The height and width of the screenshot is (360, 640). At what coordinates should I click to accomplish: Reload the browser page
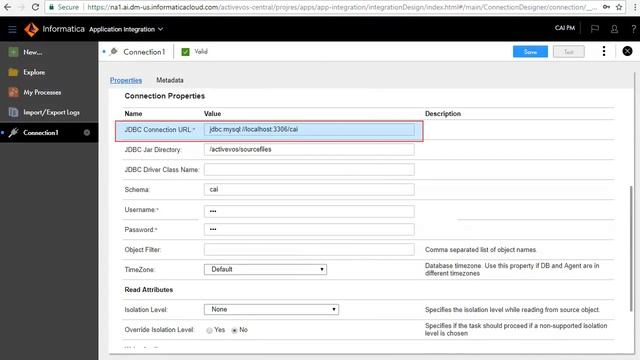(36, 7)
